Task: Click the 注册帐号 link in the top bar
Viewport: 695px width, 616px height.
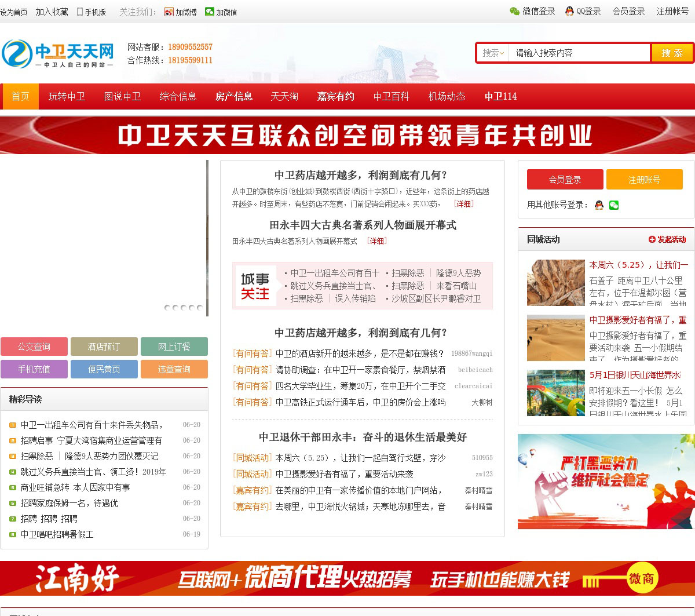Action: 672,11
